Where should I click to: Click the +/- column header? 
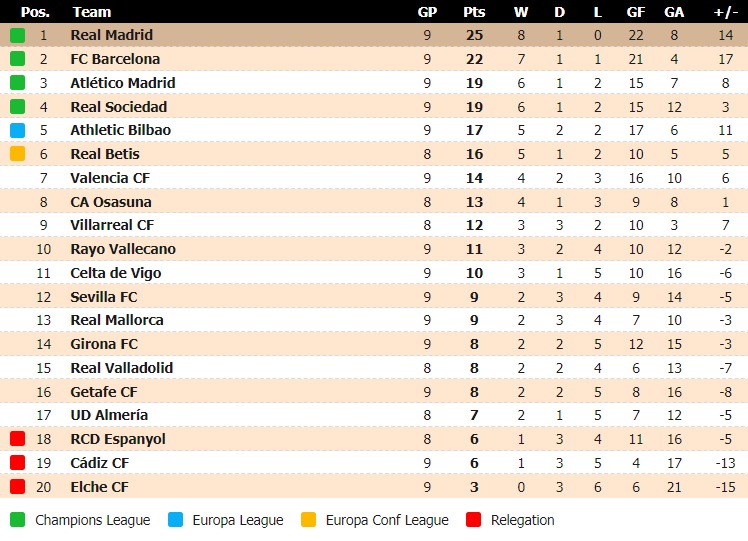click(726, 12)
